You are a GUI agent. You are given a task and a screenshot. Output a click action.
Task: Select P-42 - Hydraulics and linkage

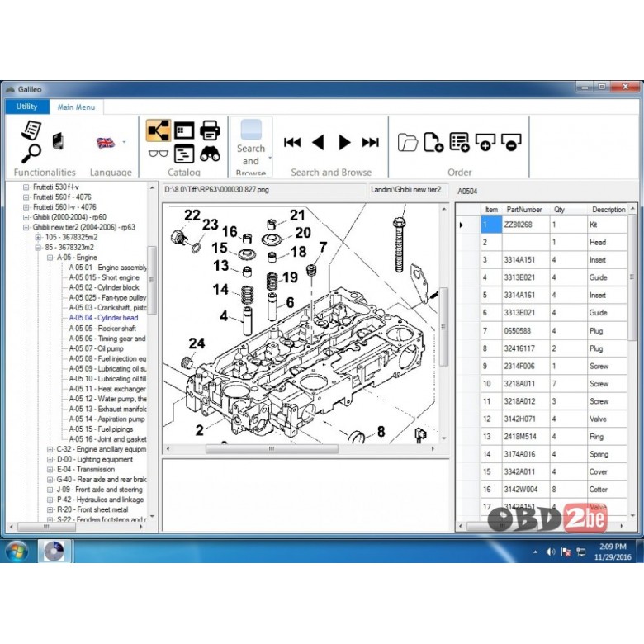point(100,500)
